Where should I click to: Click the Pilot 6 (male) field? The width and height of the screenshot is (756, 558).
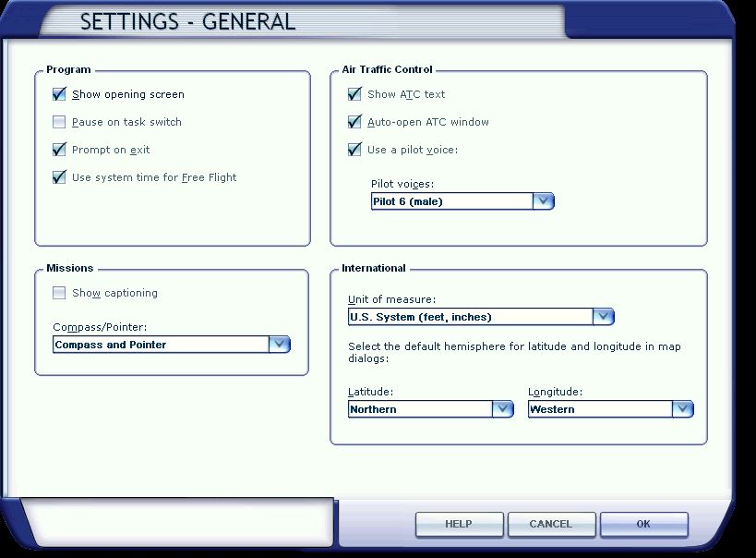pyautogui.click(x=452, y=201)
